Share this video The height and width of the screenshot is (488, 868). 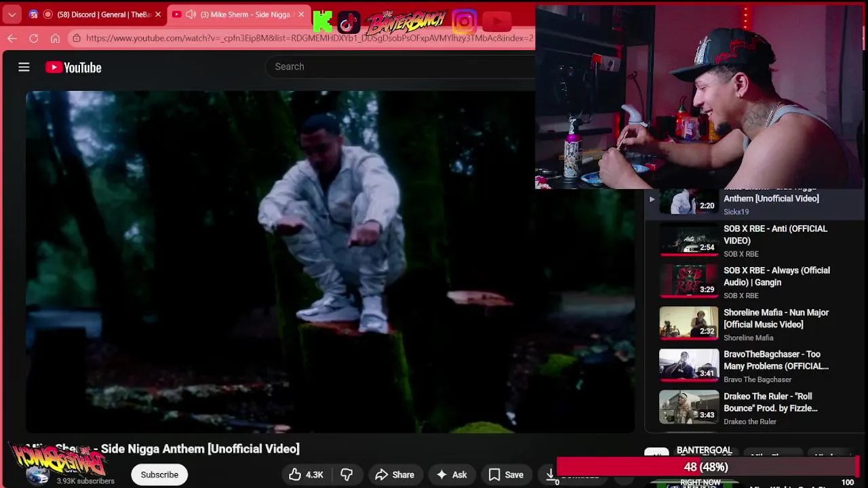pyautogui.click(x=395, y=474)
